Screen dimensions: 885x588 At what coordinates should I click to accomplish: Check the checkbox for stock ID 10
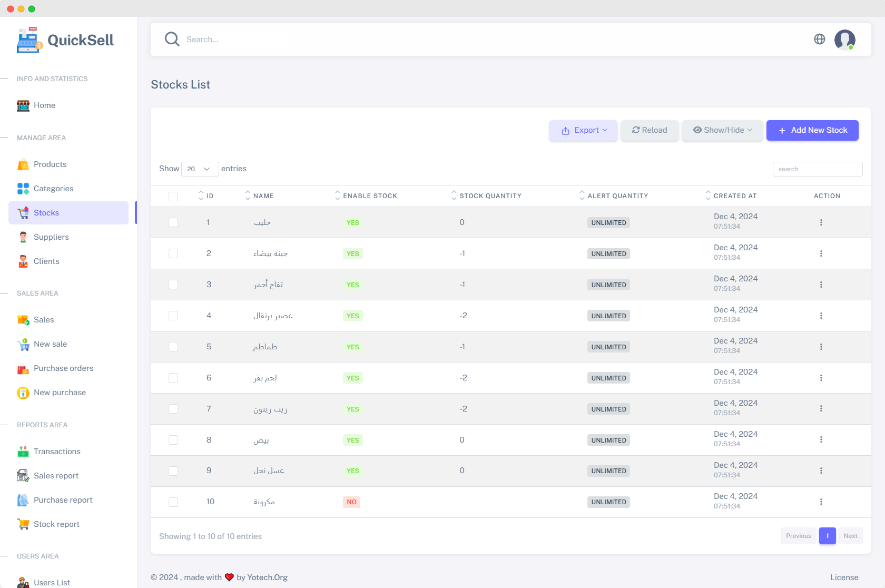173,502
